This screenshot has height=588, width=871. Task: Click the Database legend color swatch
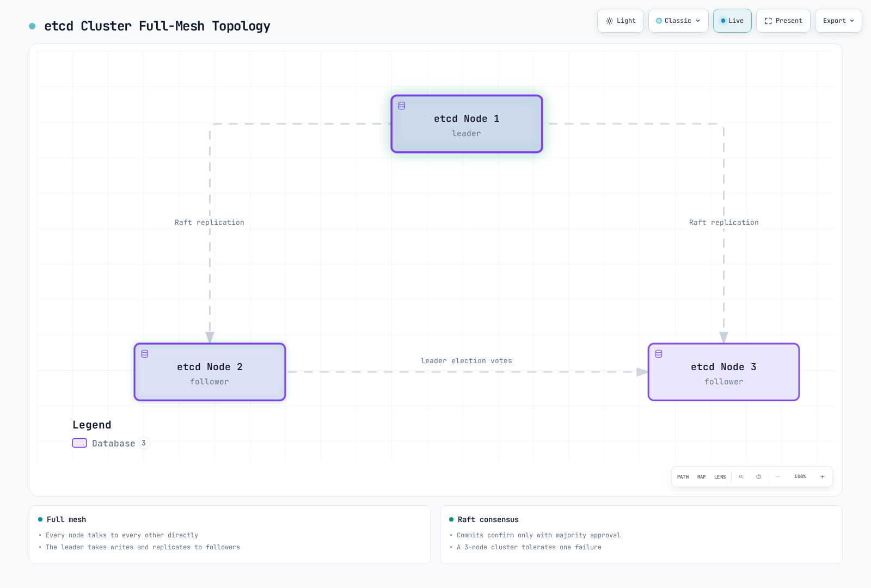tap(79, 443)
